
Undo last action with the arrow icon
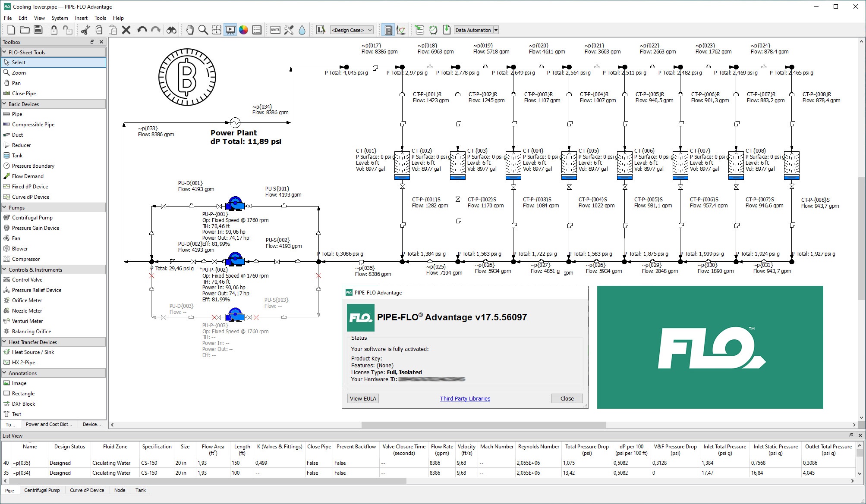(x=142, y=30)
